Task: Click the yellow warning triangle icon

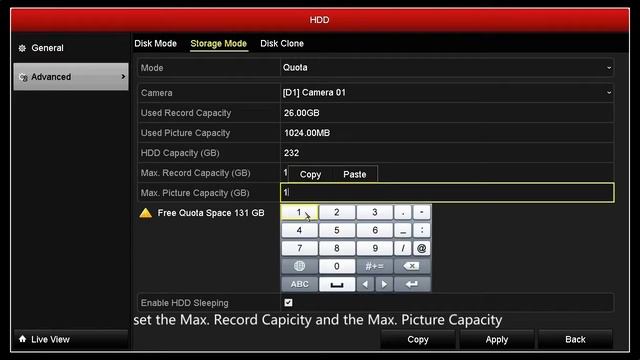Action: click(146, 213)
